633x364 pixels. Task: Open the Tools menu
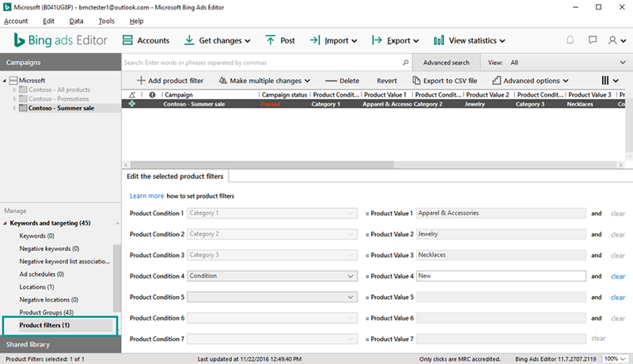[x=106, y=21]
